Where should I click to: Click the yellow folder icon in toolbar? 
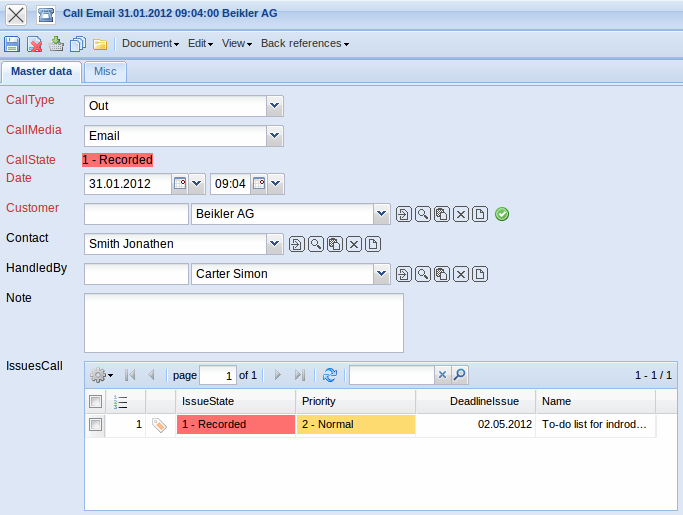click(100, 44)
